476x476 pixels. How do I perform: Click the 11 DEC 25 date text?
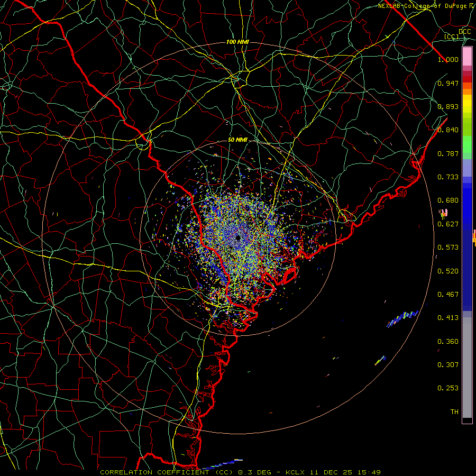pyautogui.click(x=331, y=472)
